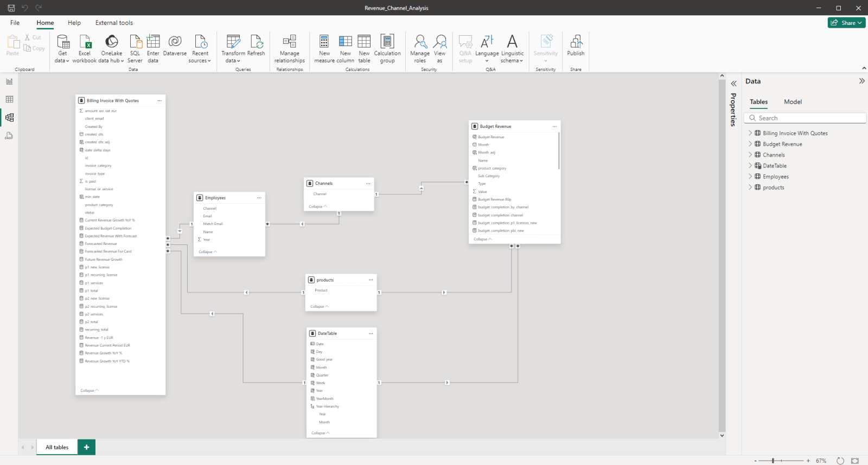Open Manage roles security dialog
Viewport: 868px width, 465px height.
420,49
